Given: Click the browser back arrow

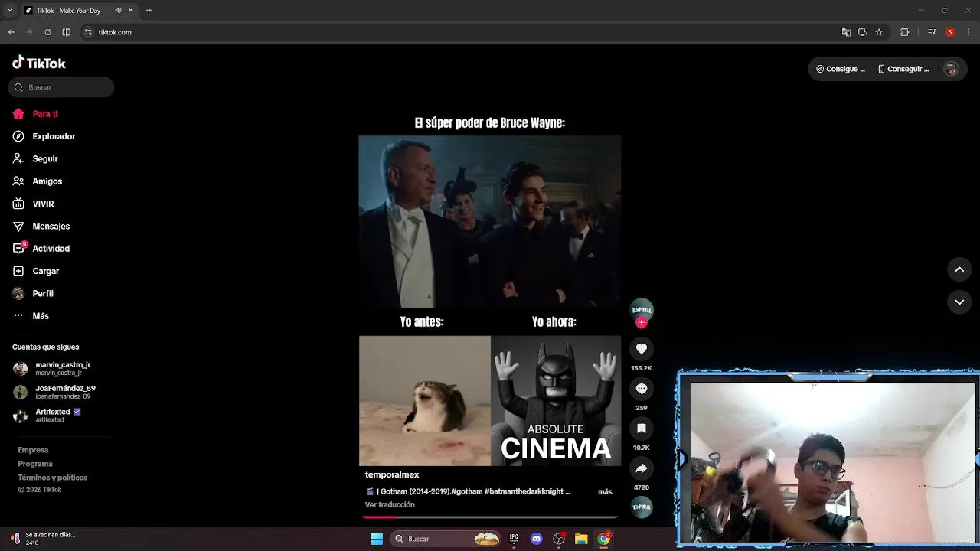Looking at the screenshot, I should tap(11, 32).
